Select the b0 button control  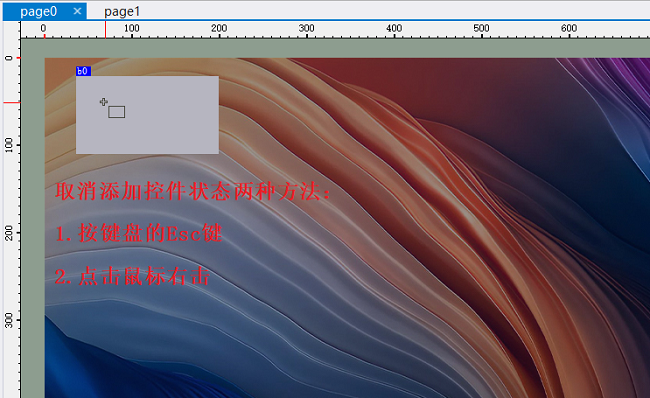[147, 115]
